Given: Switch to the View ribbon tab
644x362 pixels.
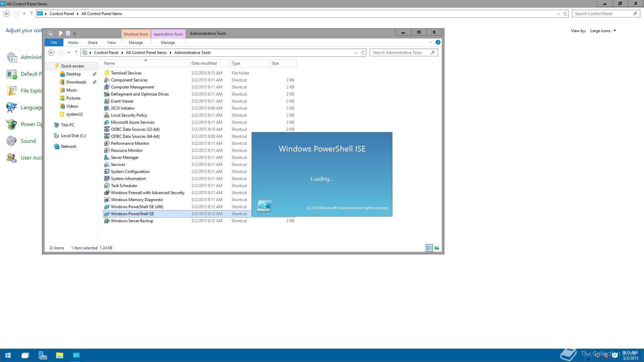Looking at the screenshot, I should coord(111,43).
